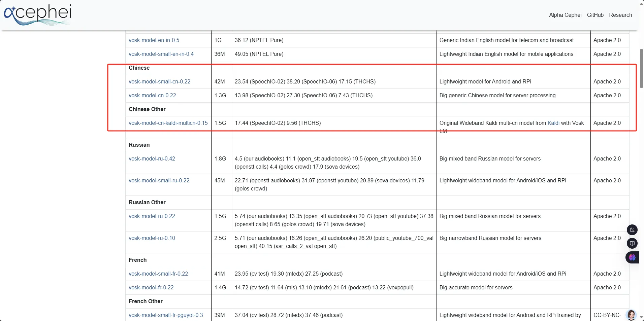Click the Alpha Cephei logo

[x=37, y=14]
